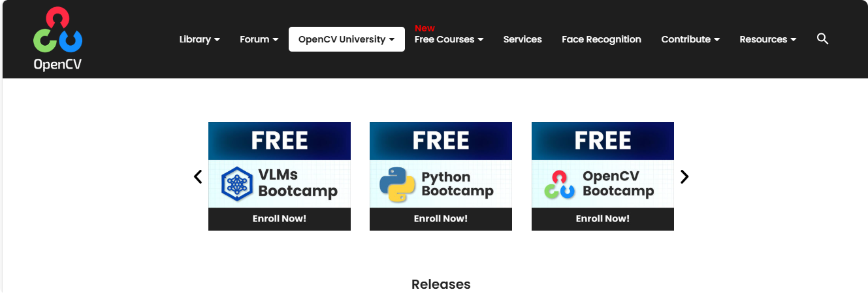Click the red New badge above Free Courses

(425, 28)
